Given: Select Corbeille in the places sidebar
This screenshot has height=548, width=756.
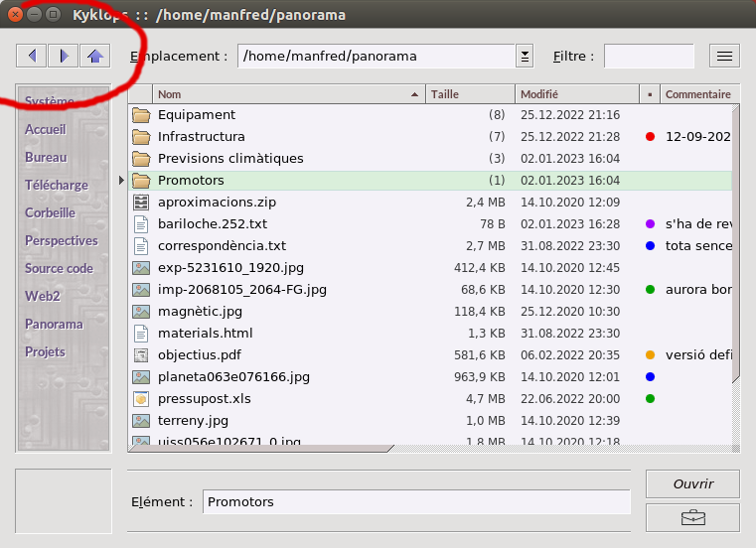Looking at the screenshot, I should tap(50, 213).
